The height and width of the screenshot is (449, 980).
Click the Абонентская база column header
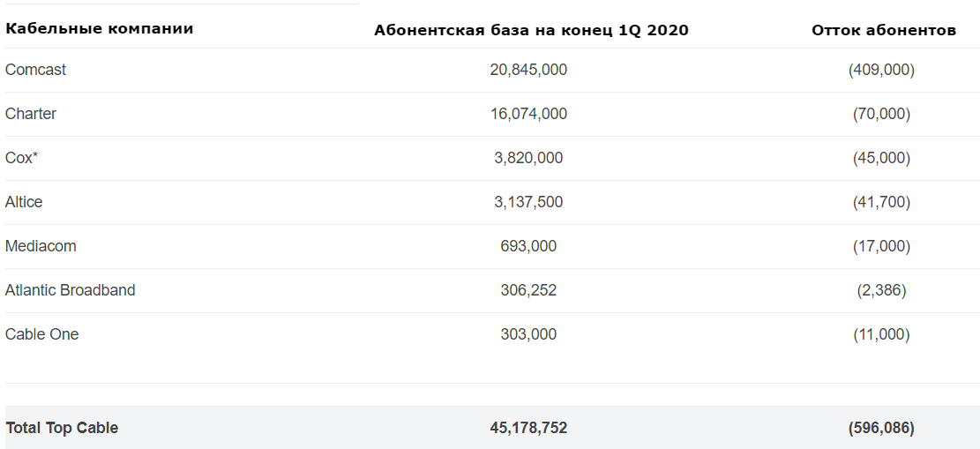(531, 30)
